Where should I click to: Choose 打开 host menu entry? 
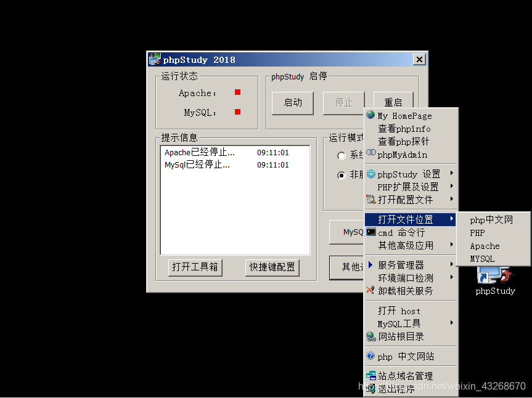(411, 311)
